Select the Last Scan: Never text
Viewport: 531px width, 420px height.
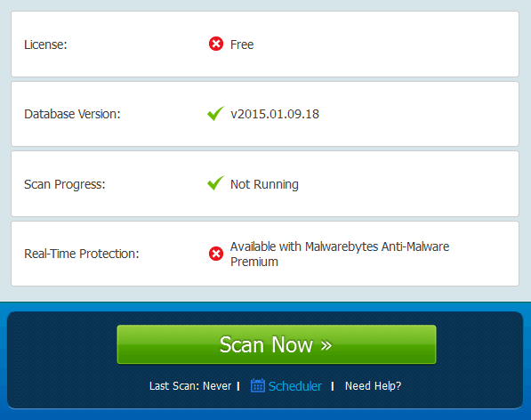(190, 386)
